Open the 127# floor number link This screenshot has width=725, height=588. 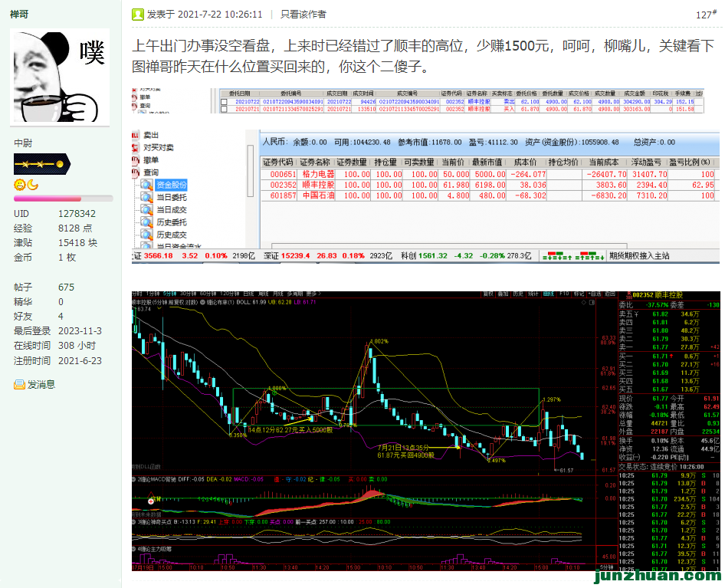click(706, 15)
